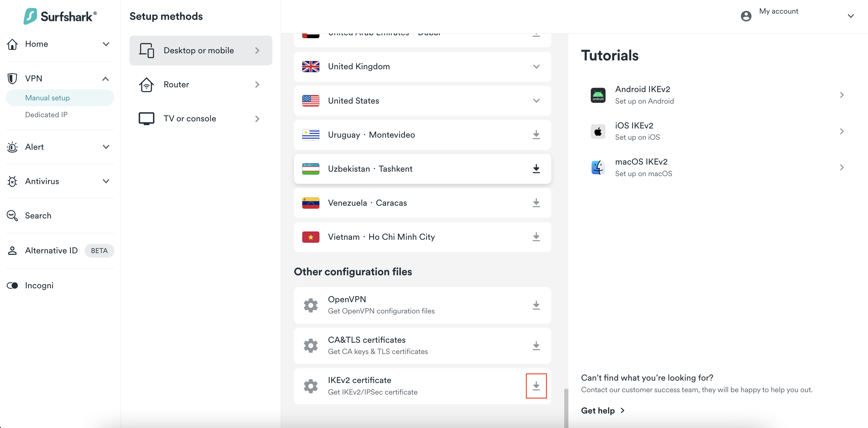868x428 pixels.
Task: Click the CA&TLS certificates gear icon
Action: point(311,346)
